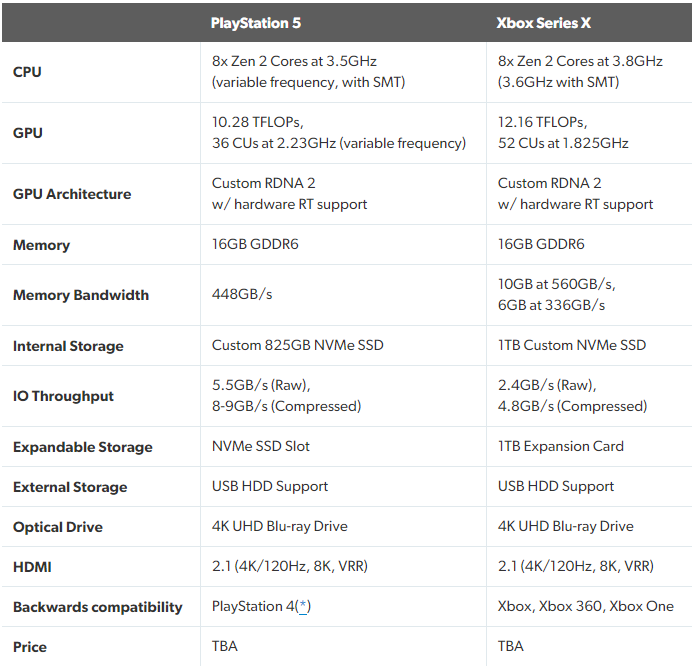The image size is (695, 670).
Task: Click the Expandable Storage row label
Action: [83, 447]
